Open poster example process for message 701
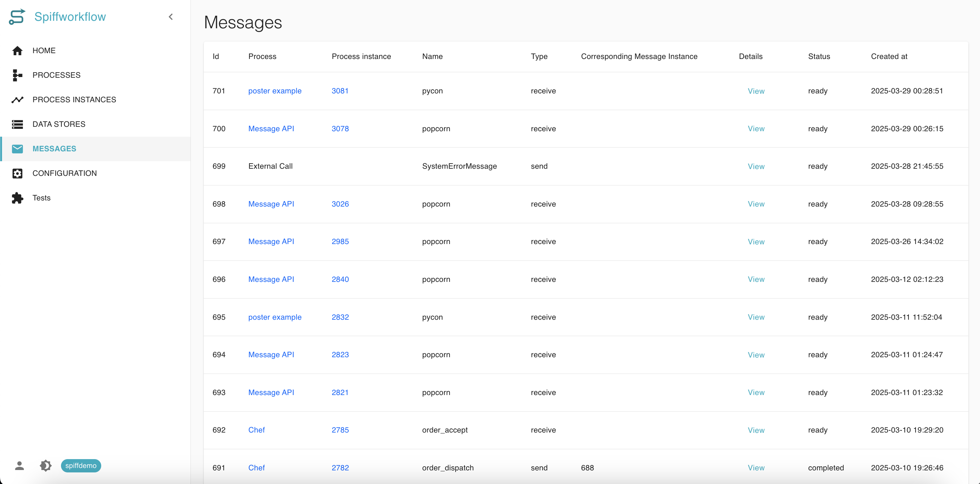 tap(275, 91)
